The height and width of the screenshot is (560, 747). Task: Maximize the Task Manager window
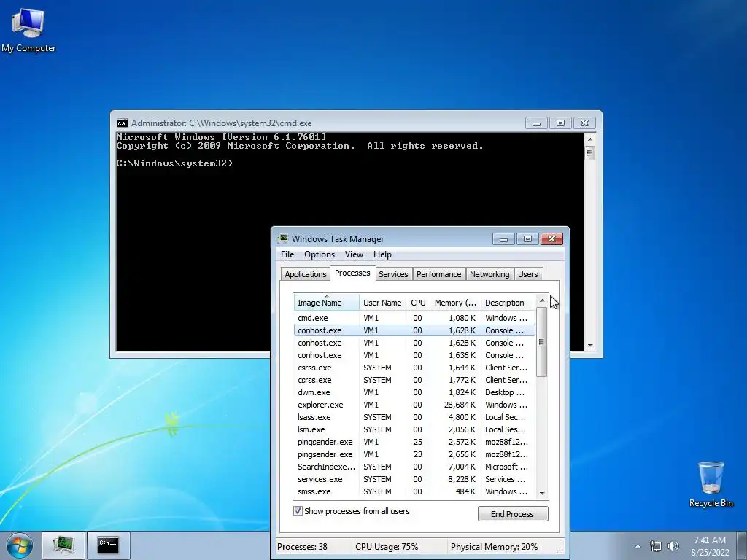[527, 238]
